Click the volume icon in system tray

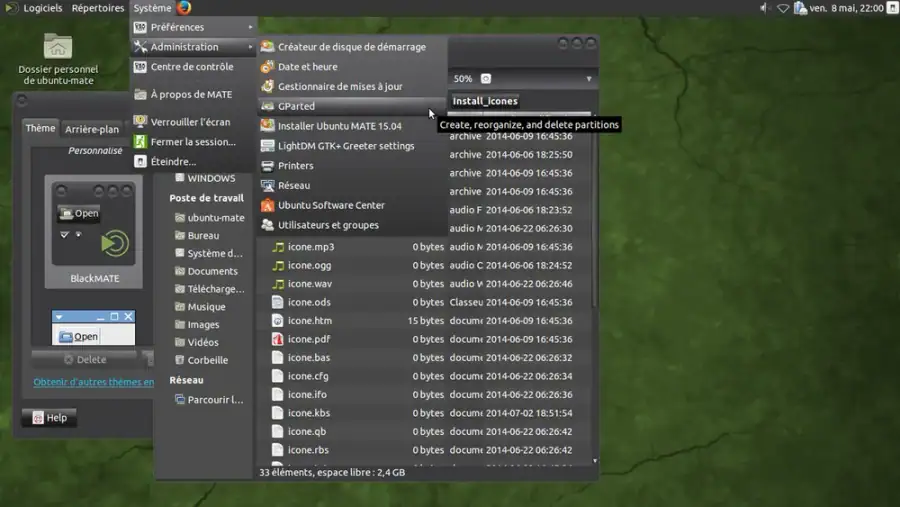[x=763, y=8]
